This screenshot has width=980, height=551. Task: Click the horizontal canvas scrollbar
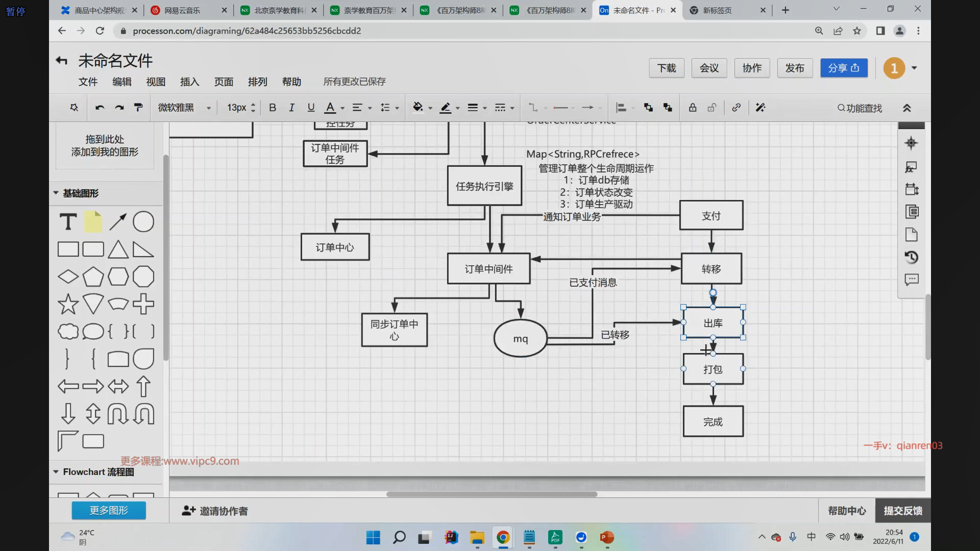click(x=492, y=494)
